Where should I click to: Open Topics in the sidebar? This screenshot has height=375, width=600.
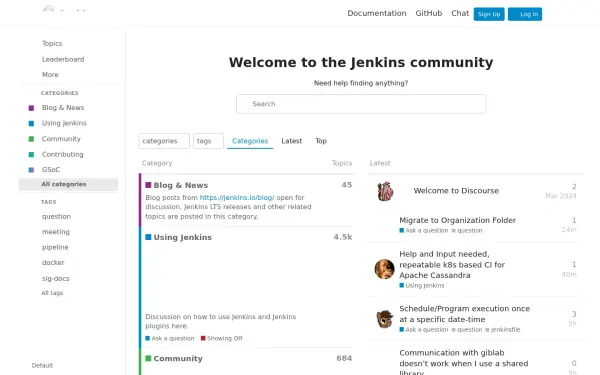pos(52,44)
